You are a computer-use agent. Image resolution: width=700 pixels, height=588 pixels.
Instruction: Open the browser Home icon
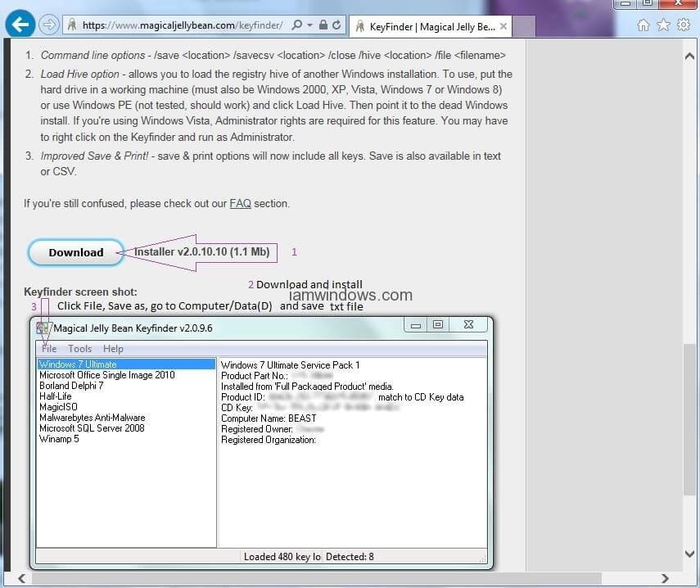coord(643,25)
